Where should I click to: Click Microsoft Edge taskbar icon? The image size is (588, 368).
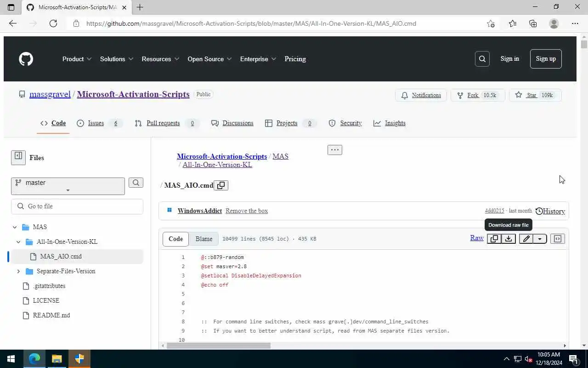tap(34, 359)
